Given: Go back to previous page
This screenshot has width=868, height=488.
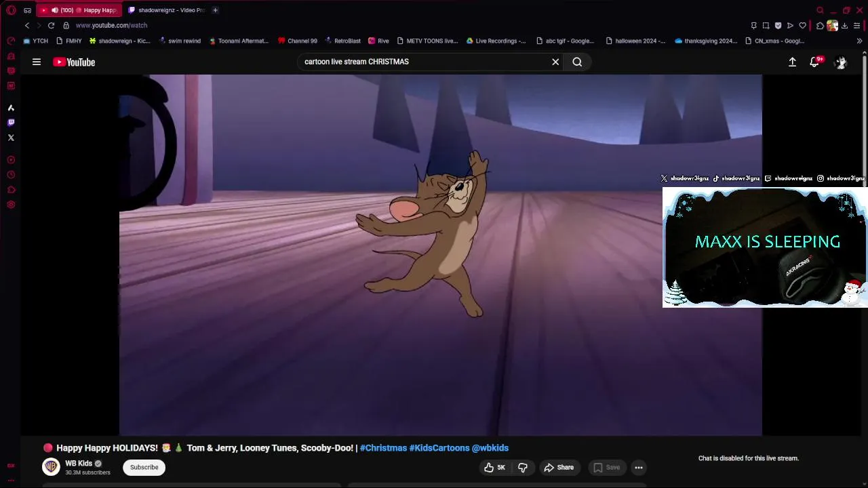Looking at the screenshot, I should click(27, 25).
